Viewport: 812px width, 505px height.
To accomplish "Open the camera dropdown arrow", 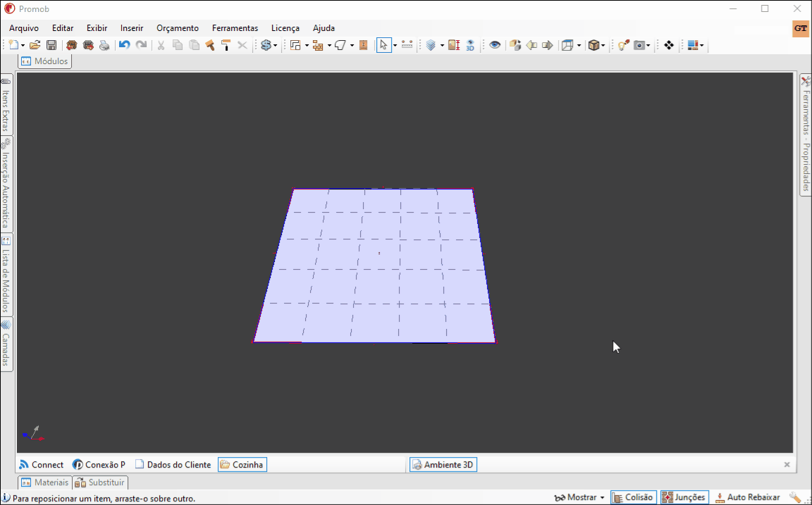I will coord(648,46).
